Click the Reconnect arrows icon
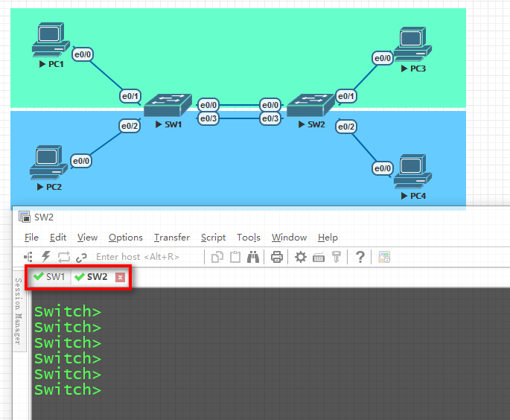Viewport: 510px width, 420px height. tap(64, 257)
